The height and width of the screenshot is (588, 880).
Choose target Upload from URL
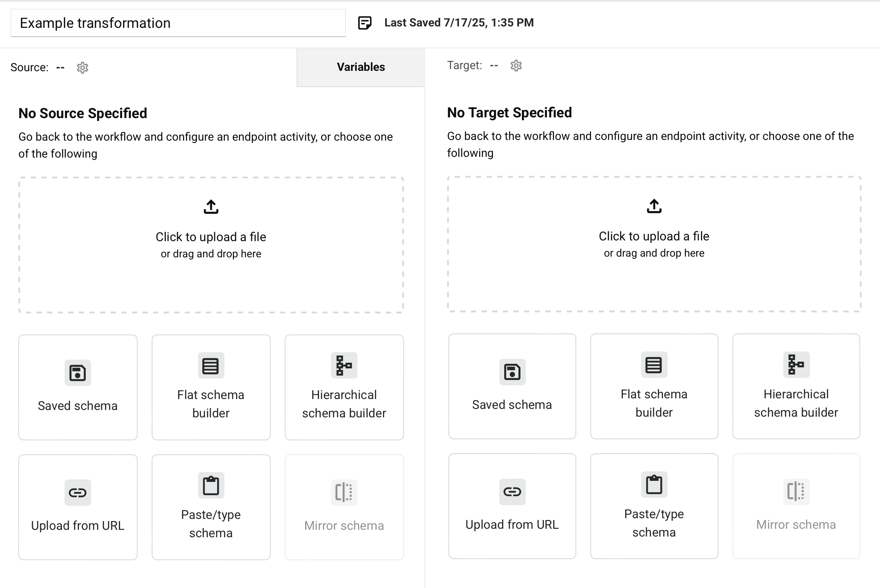tap(512, 506)
